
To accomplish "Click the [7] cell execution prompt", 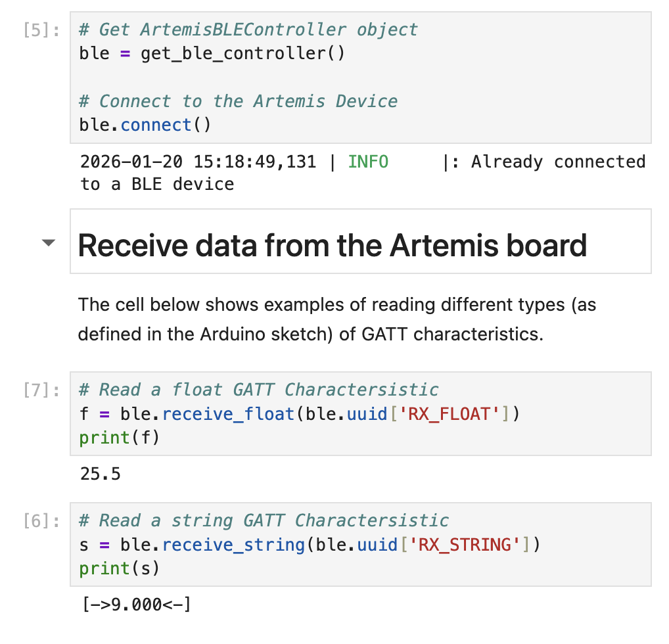I will [41, 390].
